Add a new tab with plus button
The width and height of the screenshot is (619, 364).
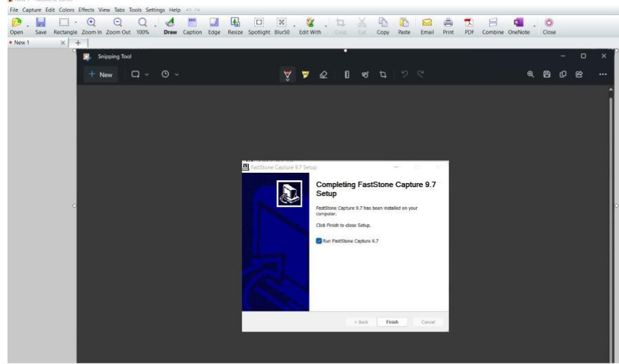[x=78, y=42]
